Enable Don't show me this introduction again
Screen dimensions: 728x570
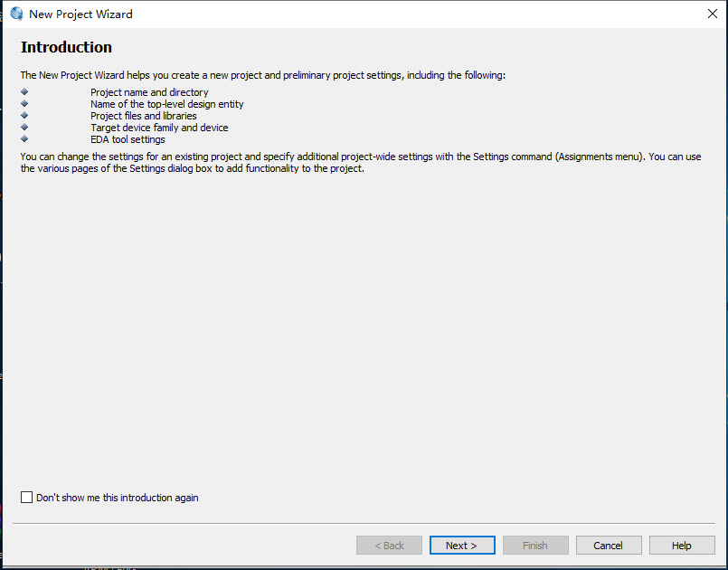[27, 498]
